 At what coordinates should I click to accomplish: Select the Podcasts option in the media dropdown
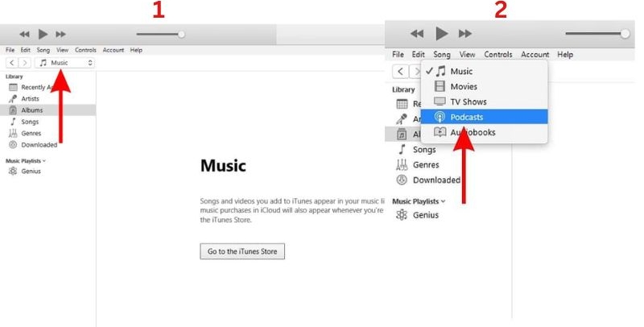467,117
